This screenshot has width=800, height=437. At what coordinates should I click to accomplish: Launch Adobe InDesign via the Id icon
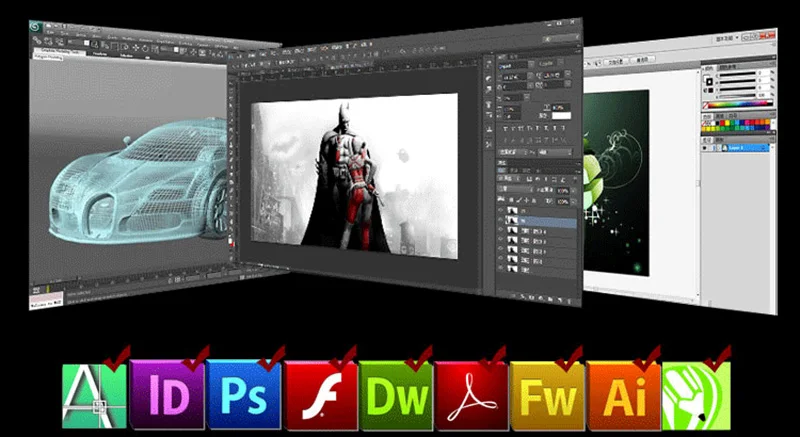pyautogui.click(x=167, y=395)
